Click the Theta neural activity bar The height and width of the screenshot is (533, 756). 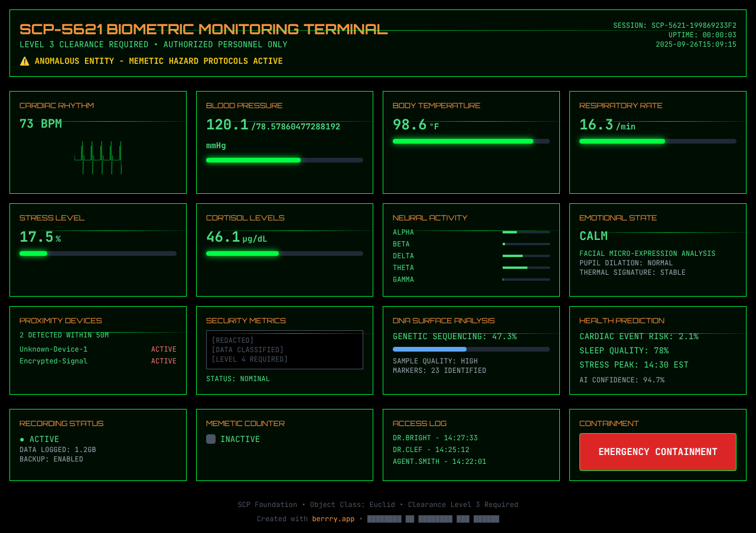pos(526,268)
